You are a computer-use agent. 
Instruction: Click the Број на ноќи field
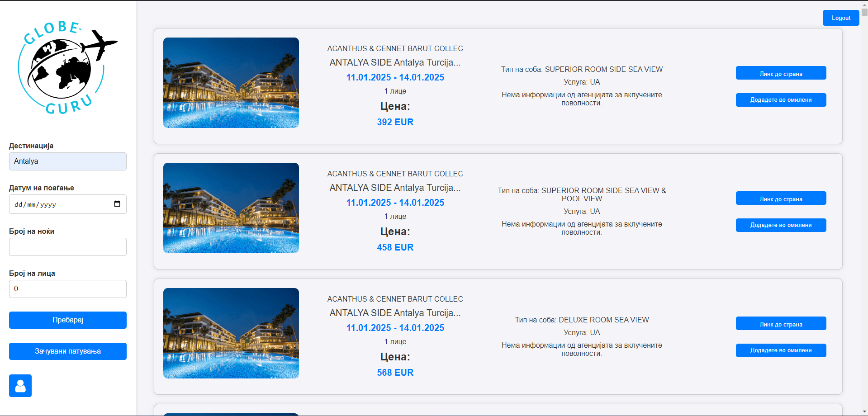[x=68, y=247]
